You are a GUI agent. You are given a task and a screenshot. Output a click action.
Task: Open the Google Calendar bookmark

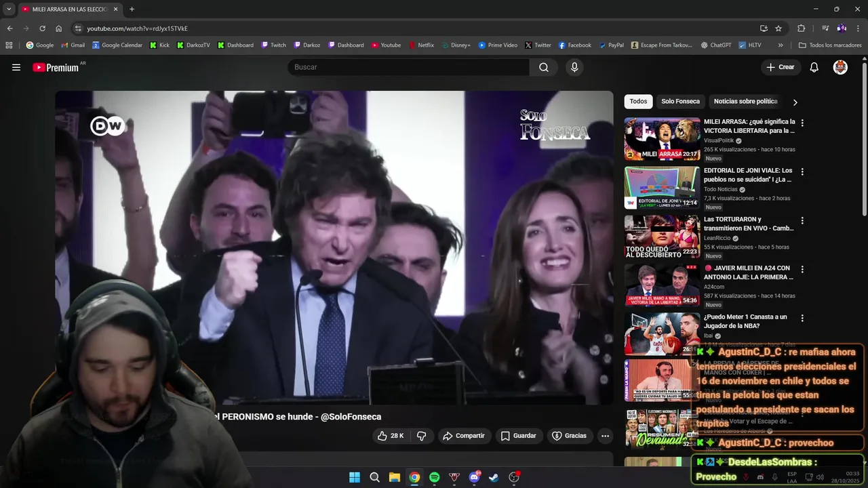click(x=117, y=45)
